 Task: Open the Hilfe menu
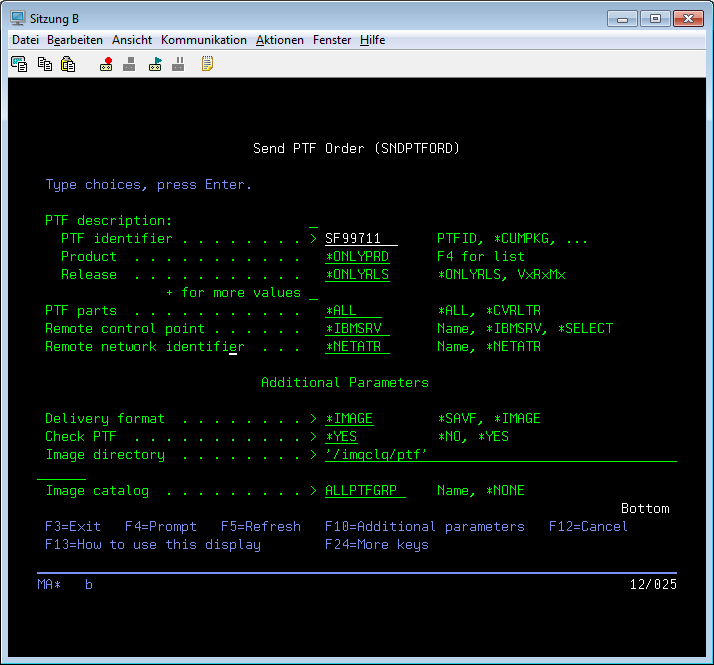point(372,40)
